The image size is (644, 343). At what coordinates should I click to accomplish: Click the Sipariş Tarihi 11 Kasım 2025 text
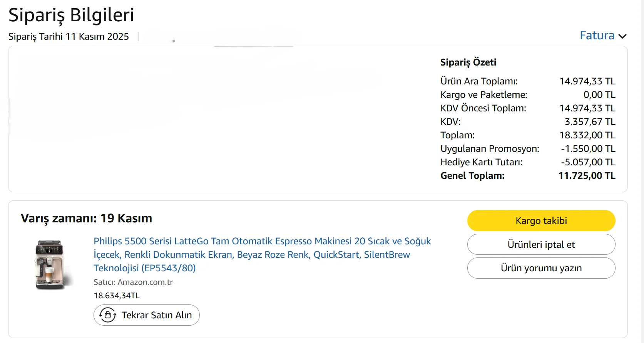pyautogui.click(x=69, y=37)
